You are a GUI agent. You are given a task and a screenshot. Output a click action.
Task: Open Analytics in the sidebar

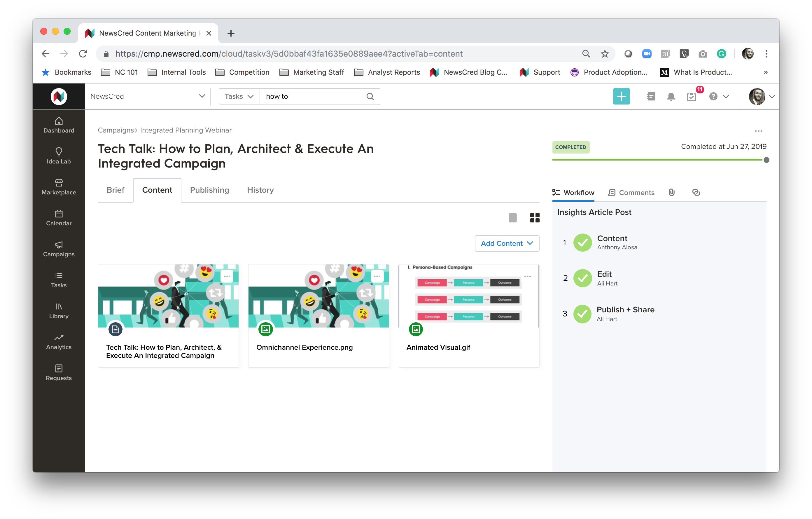pos(59,342)
